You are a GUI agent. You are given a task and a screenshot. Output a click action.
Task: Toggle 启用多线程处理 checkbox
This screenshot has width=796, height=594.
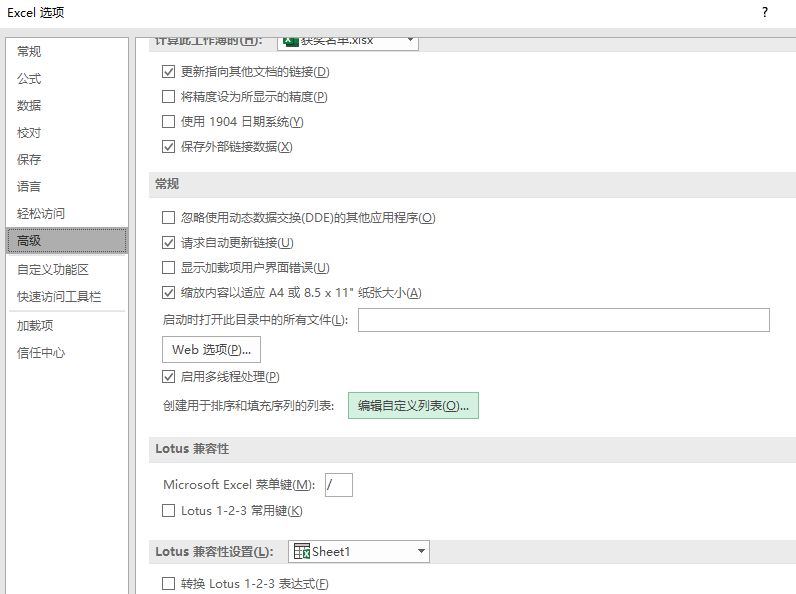168,377
